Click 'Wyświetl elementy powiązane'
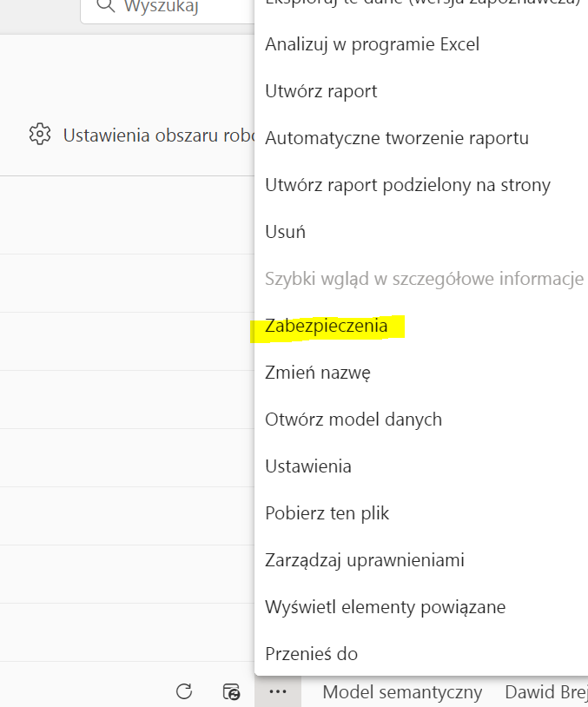 click(385, 607)
